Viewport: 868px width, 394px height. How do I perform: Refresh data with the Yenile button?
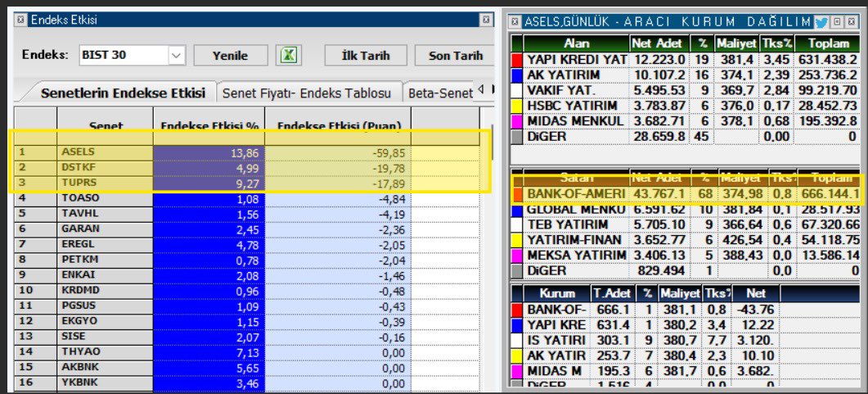pyautogui.click(x=230, y=56)
